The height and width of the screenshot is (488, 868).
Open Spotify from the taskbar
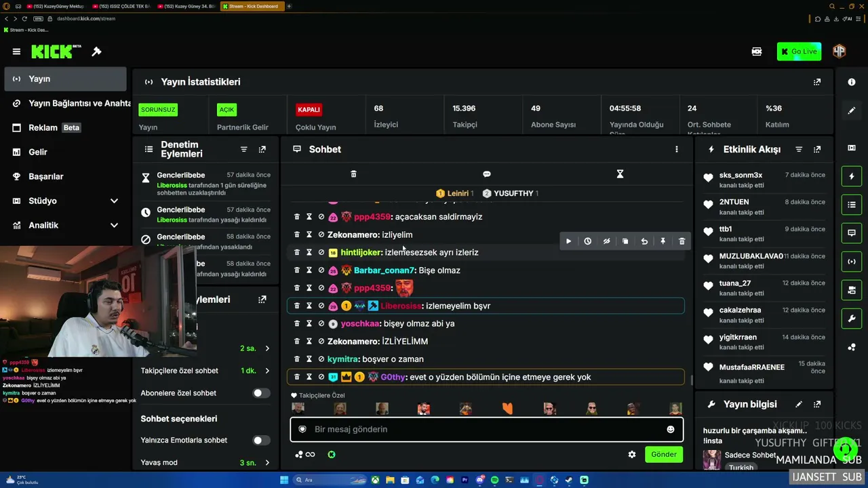494,481
